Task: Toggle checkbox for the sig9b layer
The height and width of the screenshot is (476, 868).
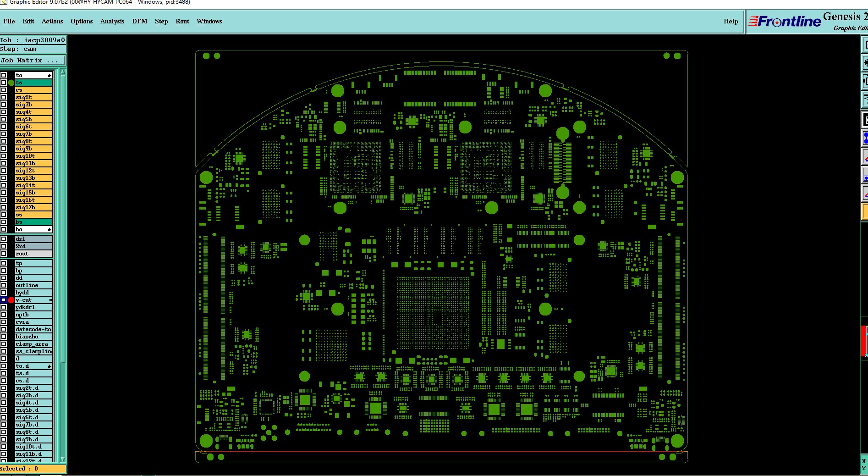Action: pos(4,149)
